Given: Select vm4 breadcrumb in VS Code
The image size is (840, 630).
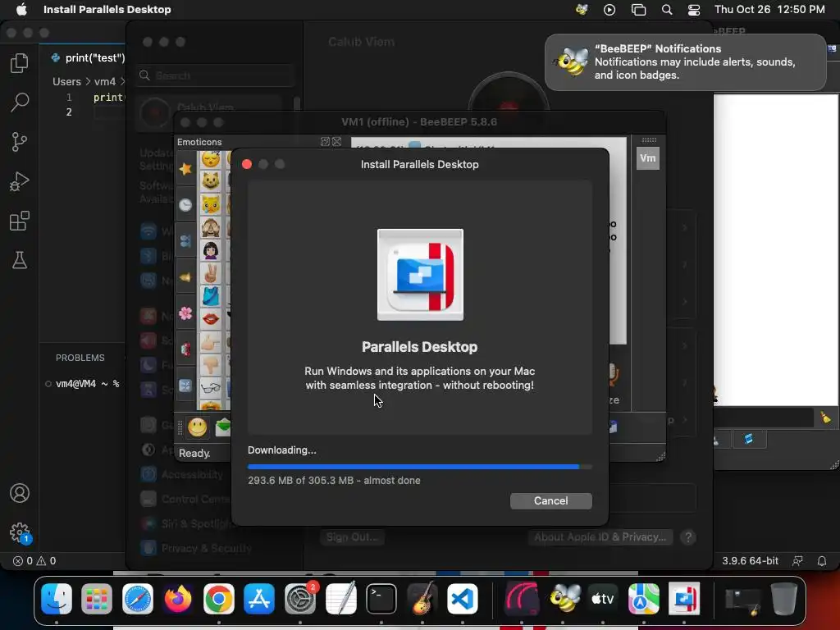Looking at the screenshot, I should (104, 81).
